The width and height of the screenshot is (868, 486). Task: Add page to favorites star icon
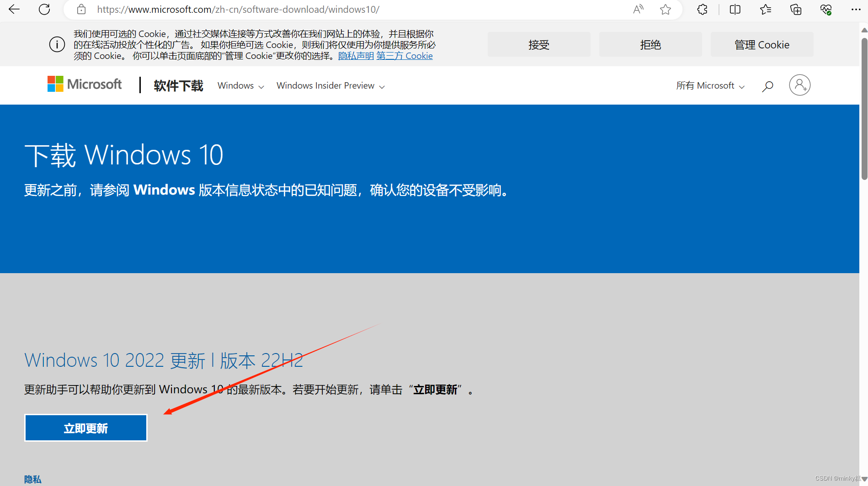coord(666,9)
